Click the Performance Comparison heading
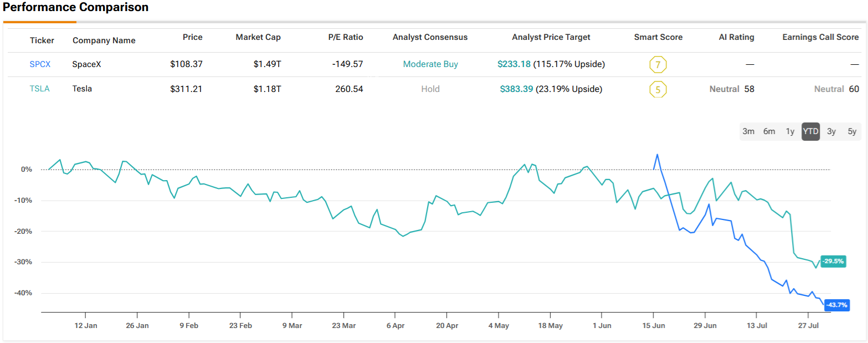This screenshot has width=868, height=343. coord(76,8)
